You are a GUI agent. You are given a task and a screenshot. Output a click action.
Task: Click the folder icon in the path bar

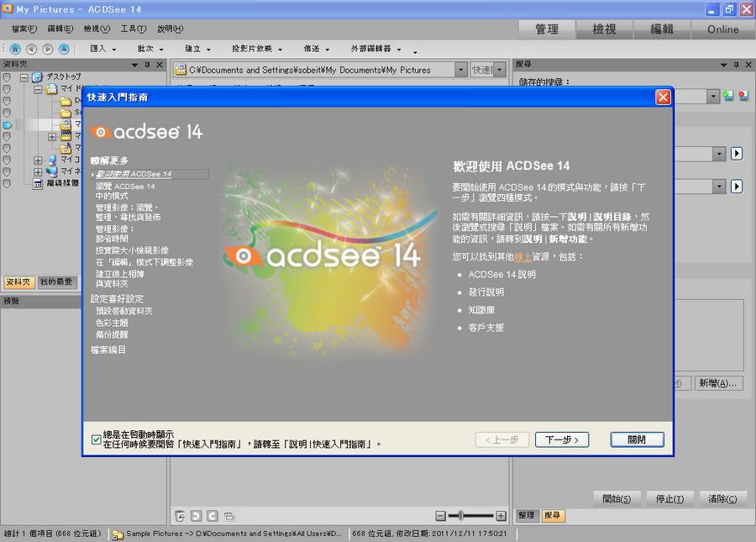[181, 70]
